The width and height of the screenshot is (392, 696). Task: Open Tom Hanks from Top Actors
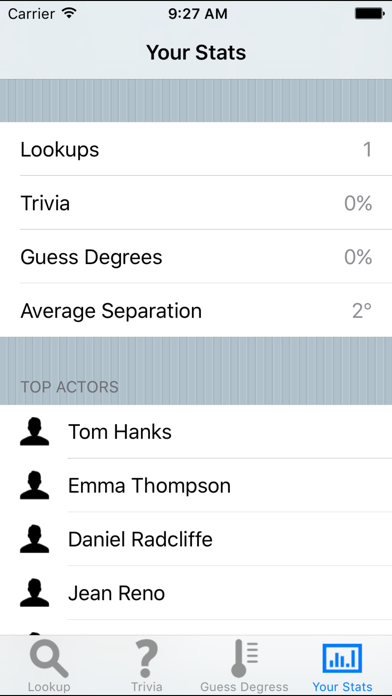[196, 431]
